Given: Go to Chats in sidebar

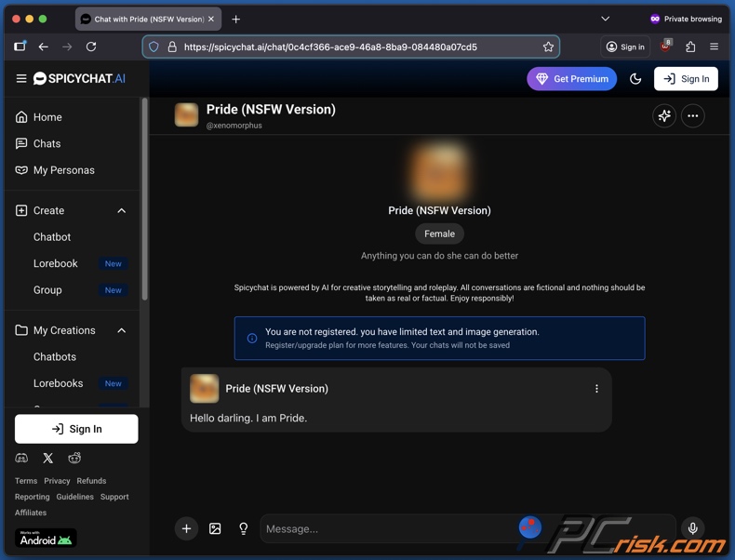Looking at the screenshot, I should click(47, 143).
